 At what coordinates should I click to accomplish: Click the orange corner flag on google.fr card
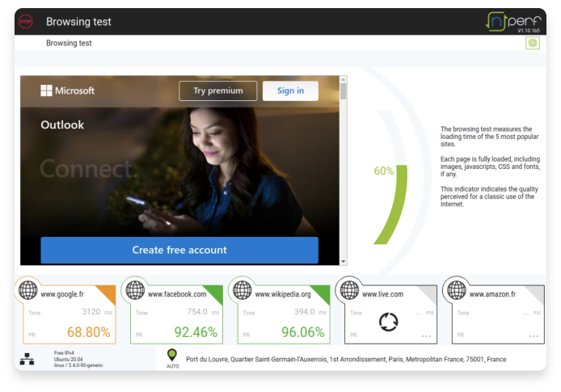click(108, 293)
